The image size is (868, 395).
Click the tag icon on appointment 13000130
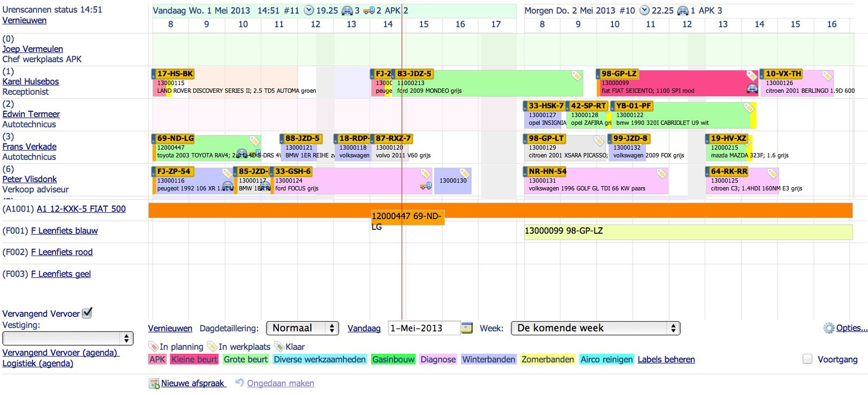(464, 173)
